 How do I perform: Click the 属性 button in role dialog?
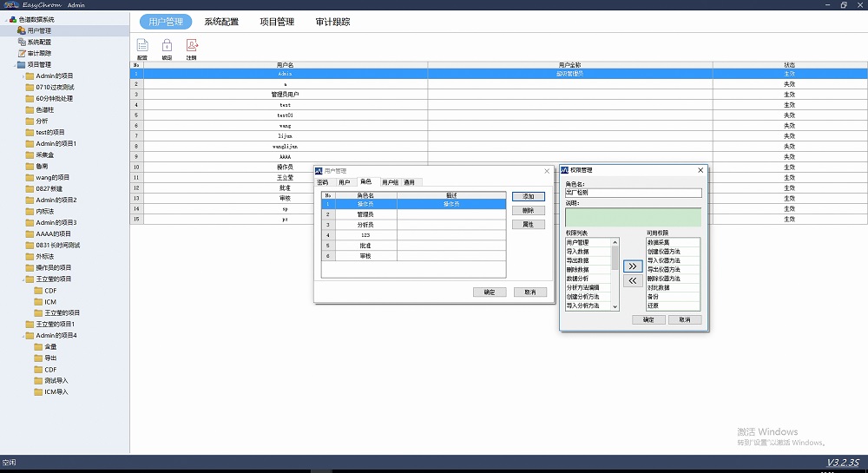528,225
